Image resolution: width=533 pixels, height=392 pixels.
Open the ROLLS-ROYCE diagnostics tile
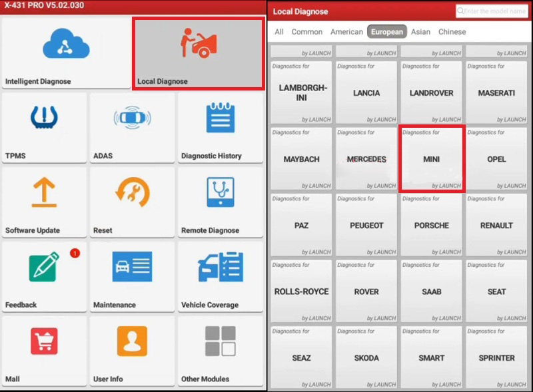[x=301, y=291]
